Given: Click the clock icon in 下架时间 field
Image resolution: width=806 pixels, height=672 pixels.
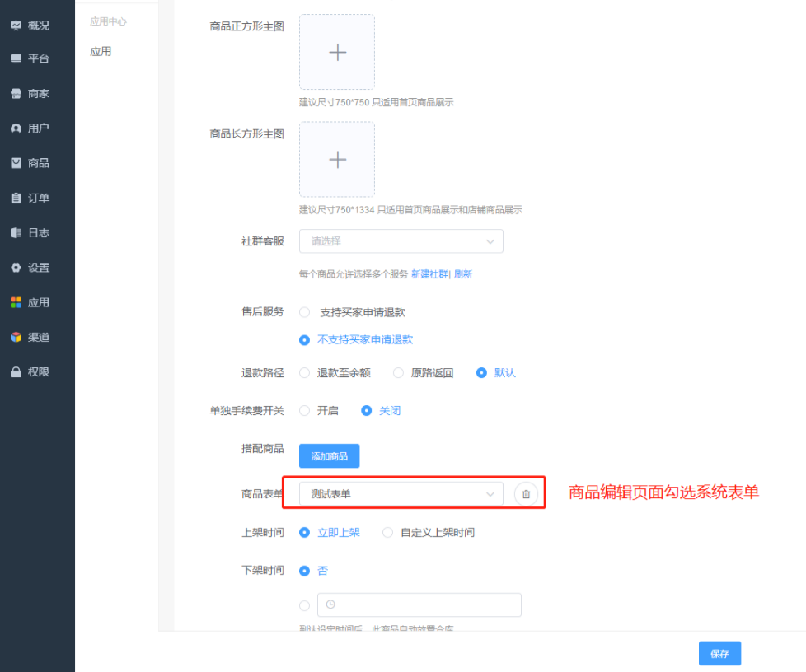Looking at the screenshot, I should 330,604.
